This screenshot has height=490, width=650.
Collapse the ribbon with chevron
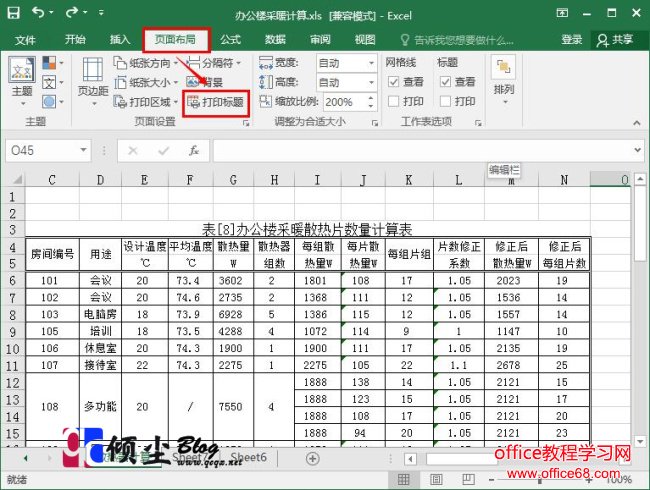tap(636, 123)
